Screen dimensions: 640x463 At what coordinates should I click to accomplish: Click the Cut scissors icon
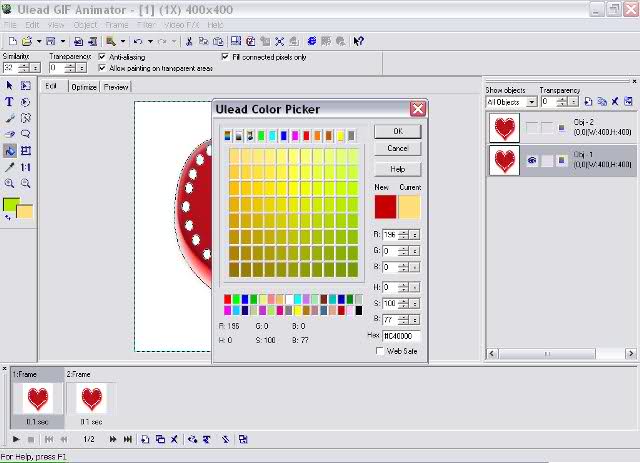click(189, 41)
